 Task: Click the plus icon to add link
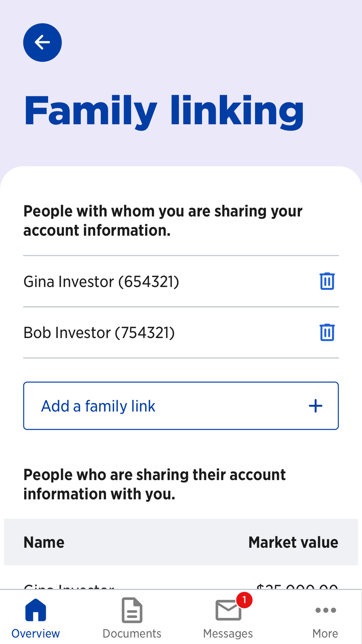[315, 406]
